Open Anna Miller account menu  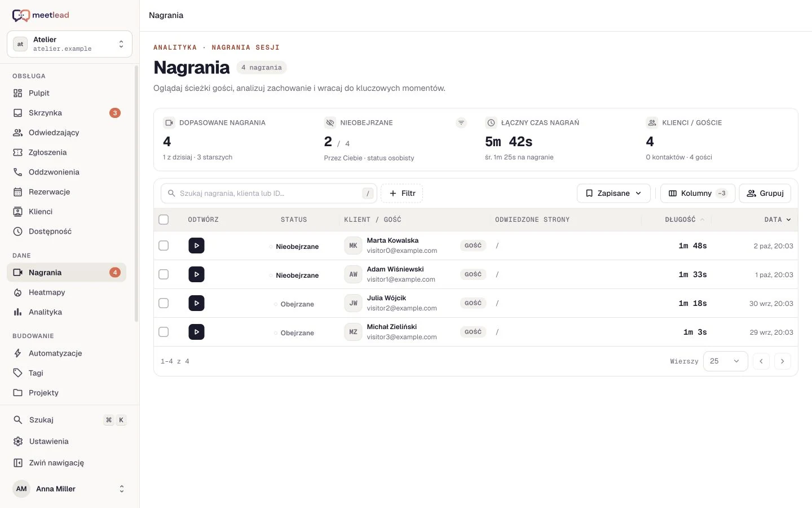[69, 489]
